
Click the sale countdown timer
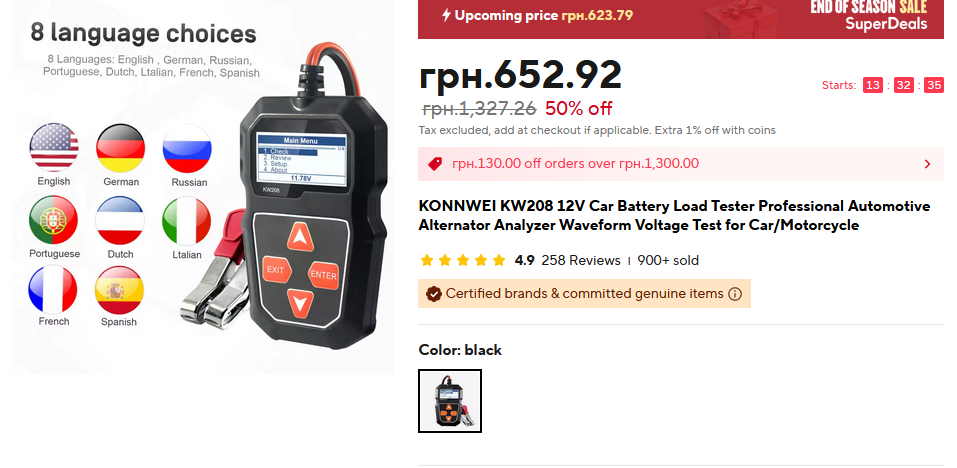(903, 85)
